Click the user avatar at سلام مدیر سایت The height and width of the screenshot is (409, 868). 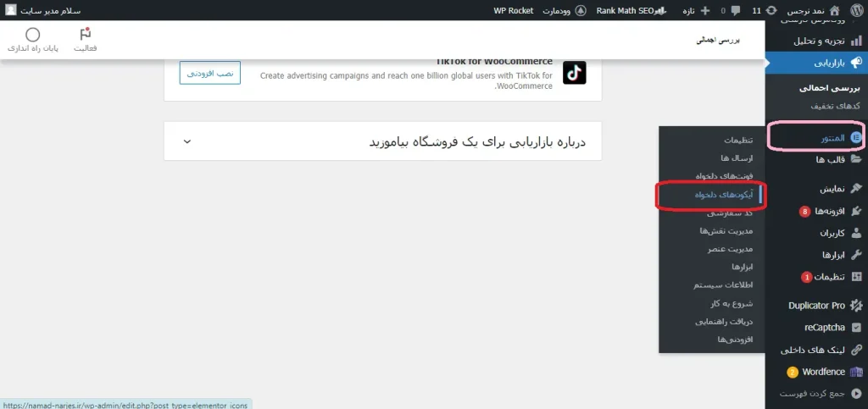(11, 10)
